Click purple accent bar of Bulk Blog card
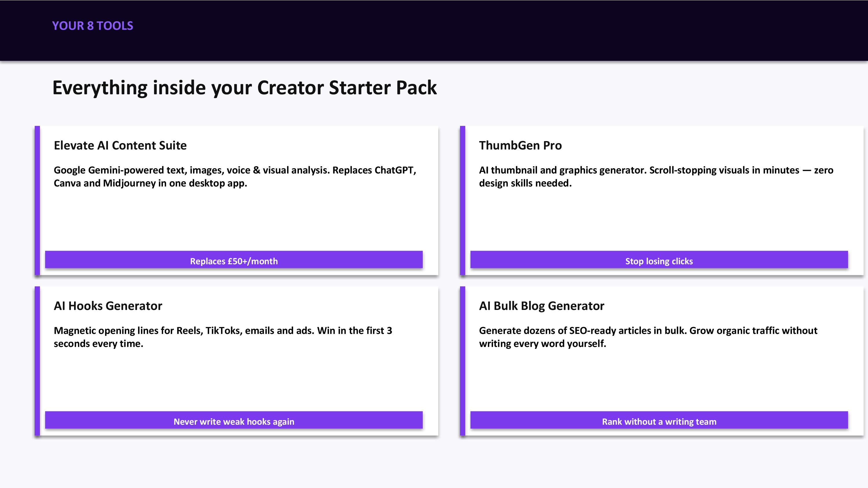The image size is (868, 488). (x=463, y=361)
